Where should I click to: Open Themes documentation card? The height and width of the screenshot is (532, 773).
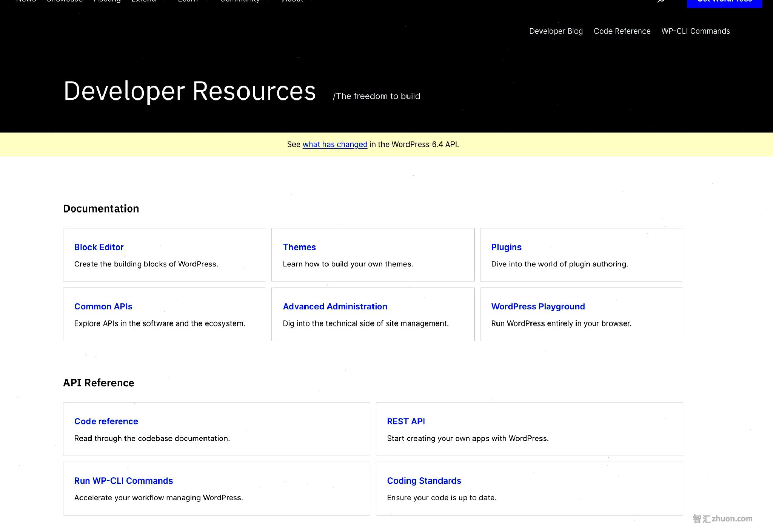(299, 247)
